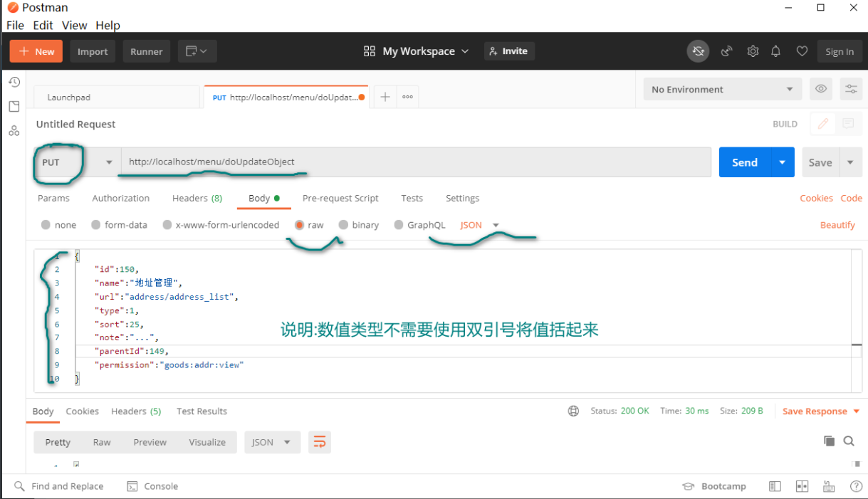Open the Help menu
This screenshot has height=499, width=868.
[108, 26]
